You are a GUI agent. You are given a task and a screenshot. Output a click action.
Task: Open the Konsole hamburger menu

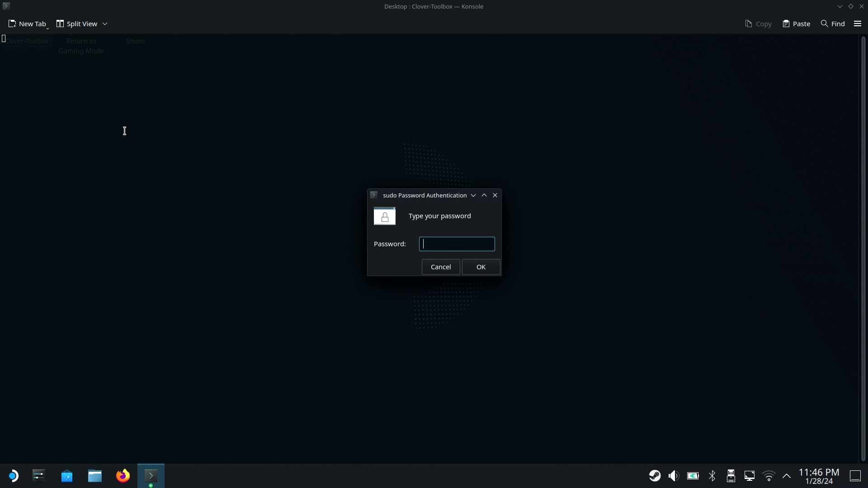858,23
